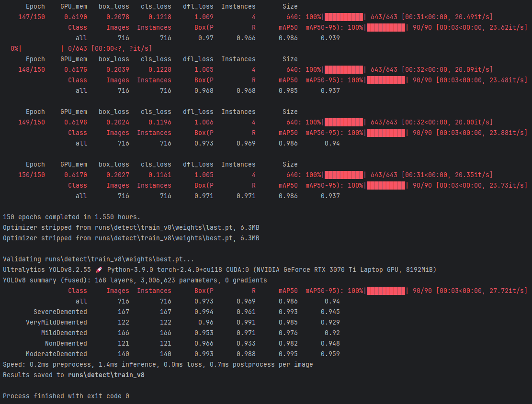Viewport: 532px width, 404px height.
Task: Click epoch 148 recall value 0.968
Action: click(x=246, y=90)
